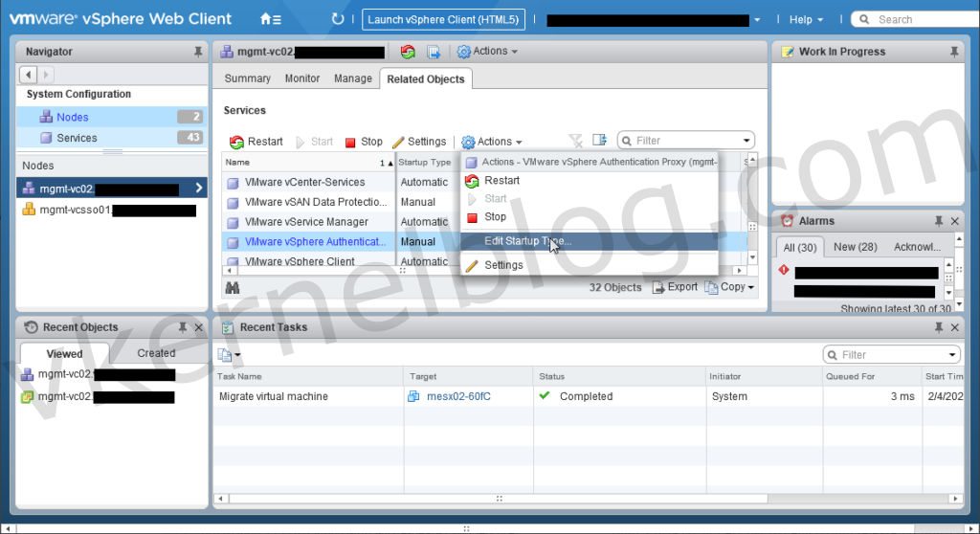
Task: Choose Settings from context menu
Action: click(590, 265)
